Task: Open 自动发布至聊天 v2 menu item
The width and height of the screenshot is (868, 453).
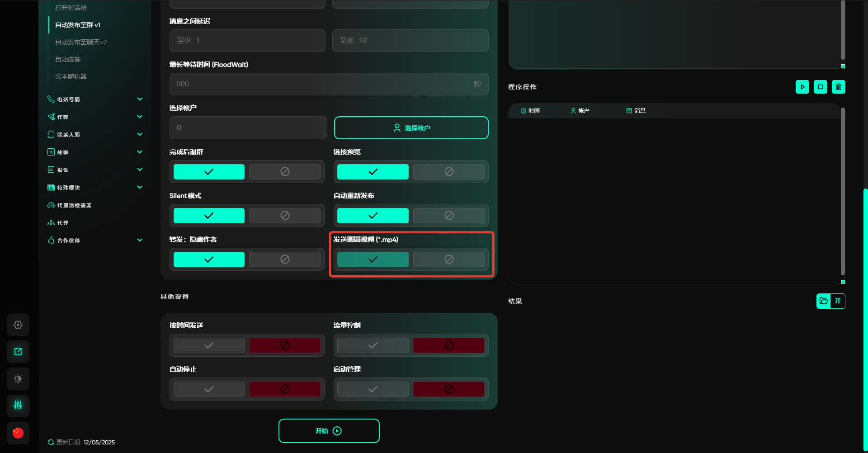Action: (x=81, y=42)
